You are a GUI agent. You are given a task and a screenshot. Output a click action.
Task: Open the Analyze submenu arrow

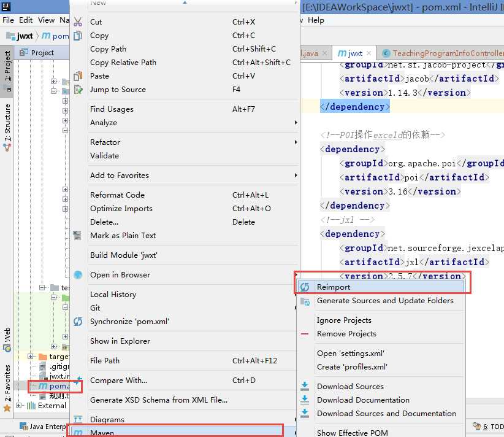(x=296, y=123)
